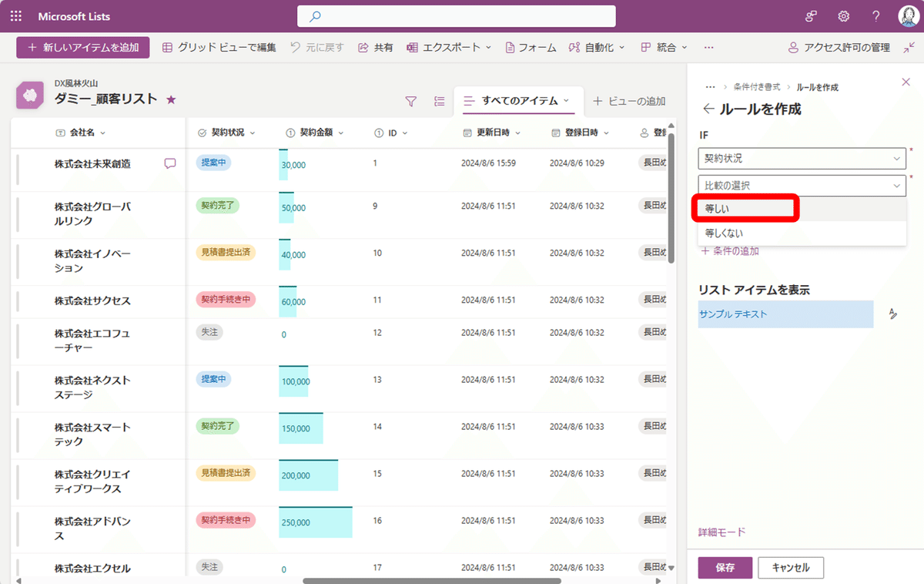Open the help question mark icon
924x584 pixels.
click(x=876, y=16)
